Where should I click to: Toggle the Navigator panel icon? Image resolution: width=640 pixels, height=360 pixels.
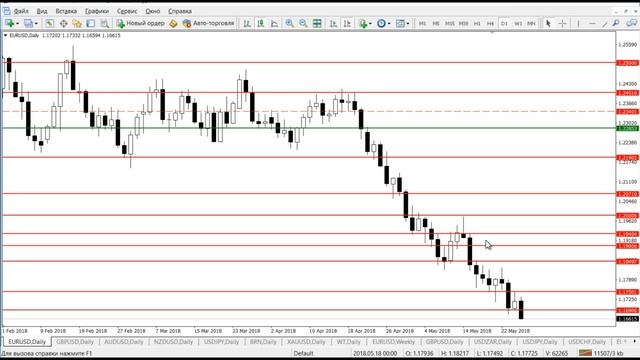click(77, 23)
